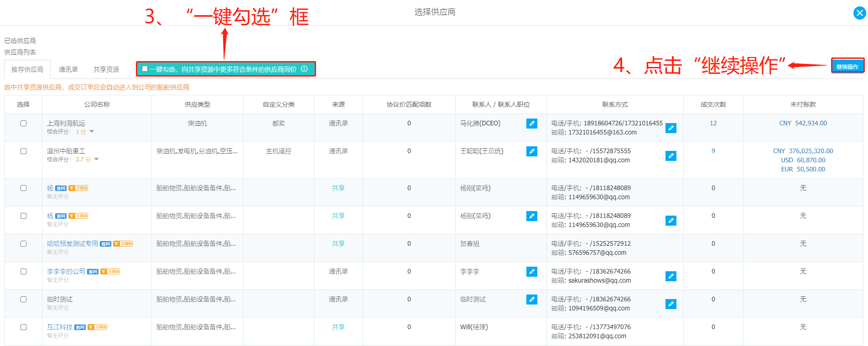The image size is (868, 346).
Task: Close the supplier selection dialog
Action: [859, 13]
